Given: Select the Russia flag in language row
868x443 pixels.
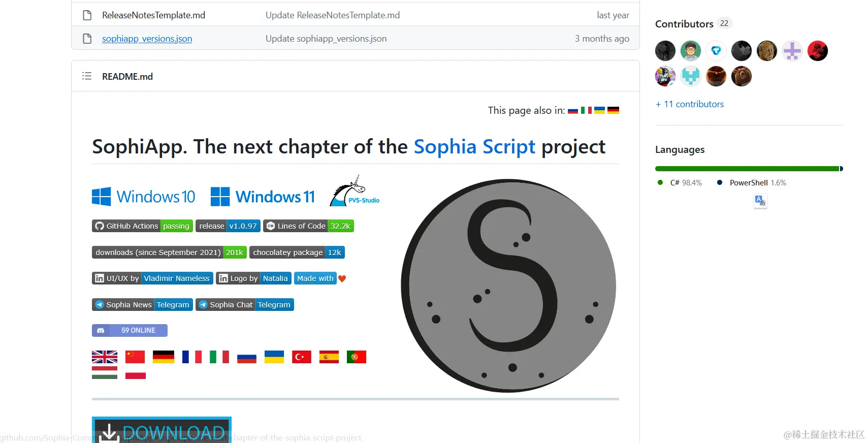Looking at the screenshot, I should (247, 357).
